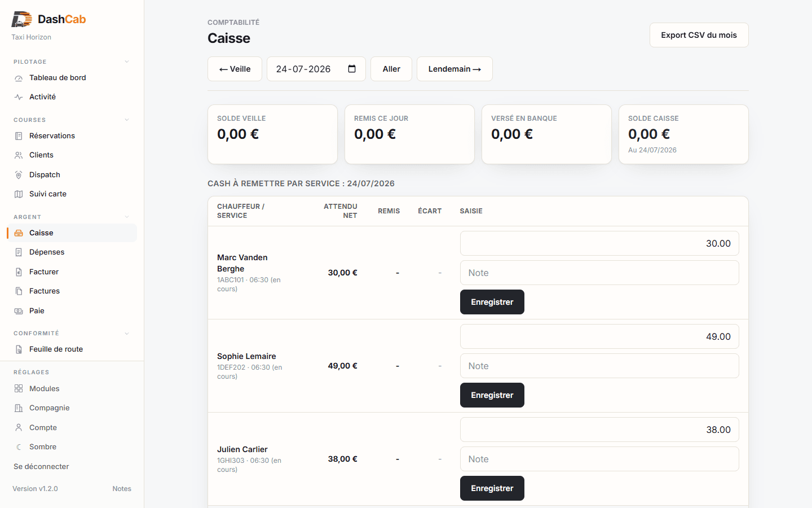
Task: Open Suivi carte entry
Action: (72, 194)
